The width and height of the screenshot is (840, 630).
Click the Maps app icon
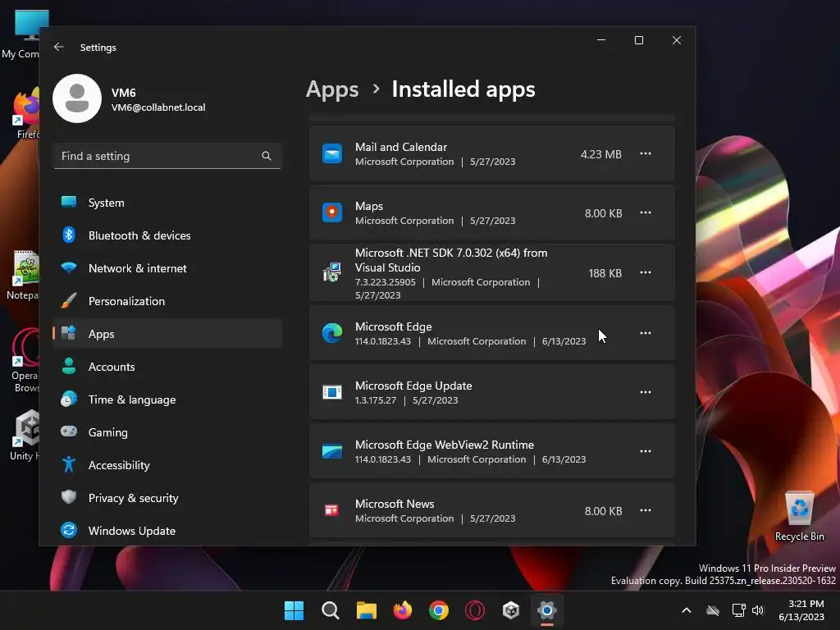(x=332, y=212)
